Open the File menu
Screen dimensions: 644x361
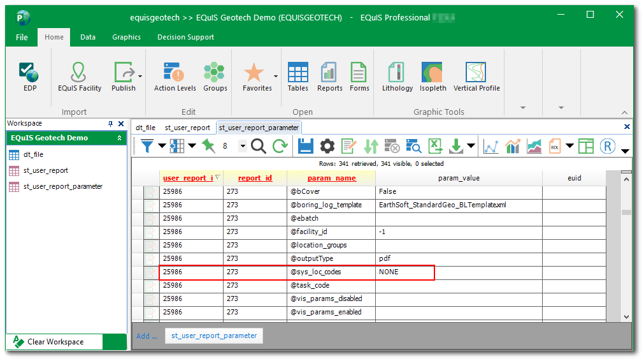pos(22,37)
